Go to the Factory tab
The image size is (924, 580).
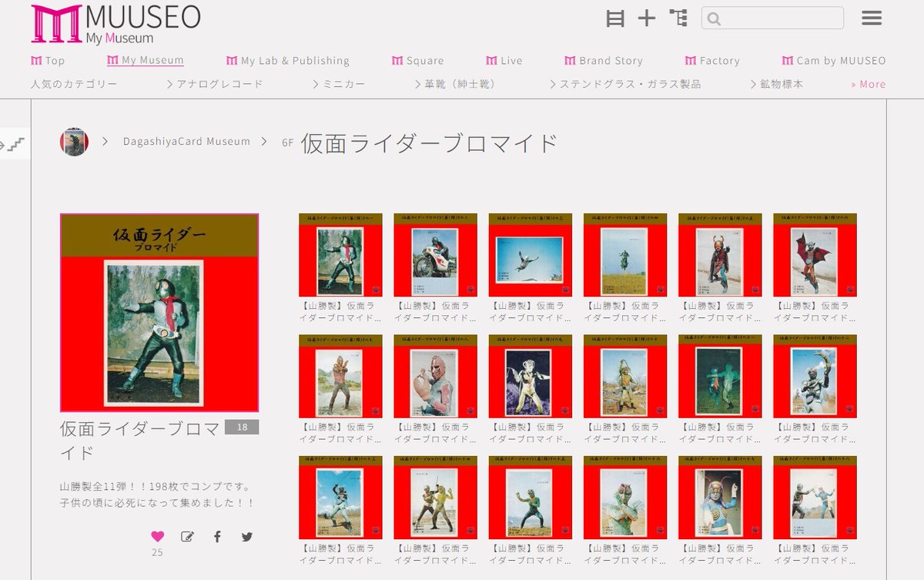pyautogui.click(x=712, y=61)
